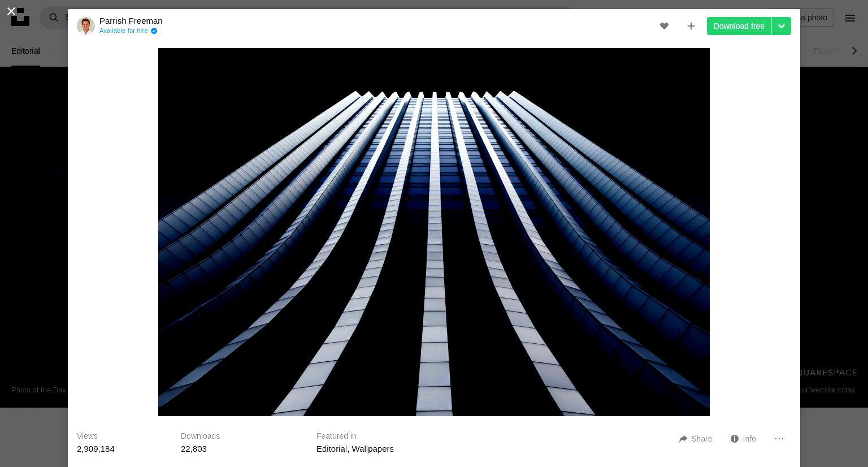Select the views count 2,909,184
The image size is (868, 467).
coord(96,449)
